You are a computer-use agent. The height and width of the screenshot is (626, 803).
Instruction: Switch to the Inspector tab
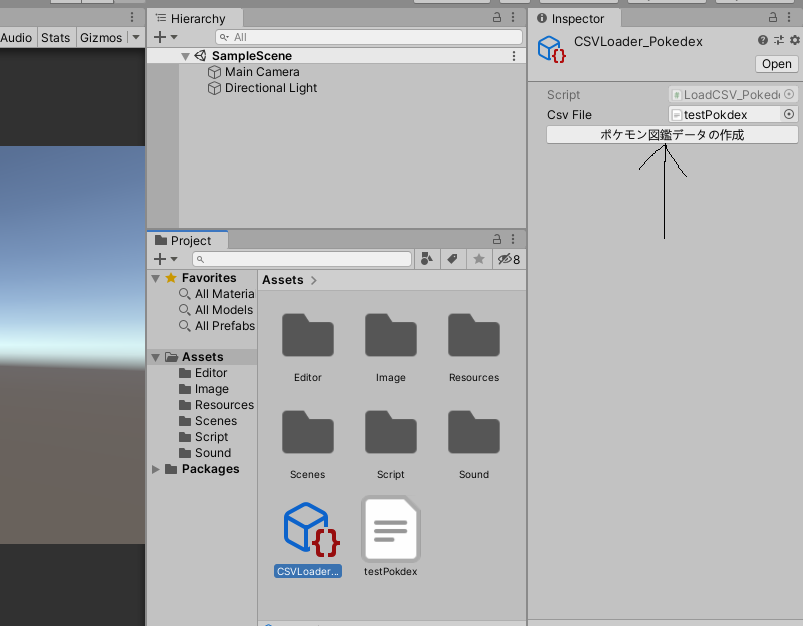(575, 18)
